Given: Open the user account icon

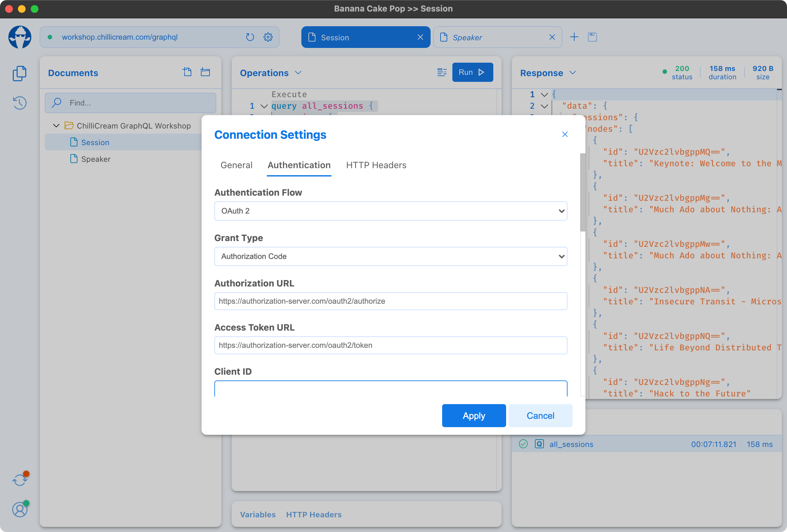Looking at the screenshot, I should click(x=20, y=509).
